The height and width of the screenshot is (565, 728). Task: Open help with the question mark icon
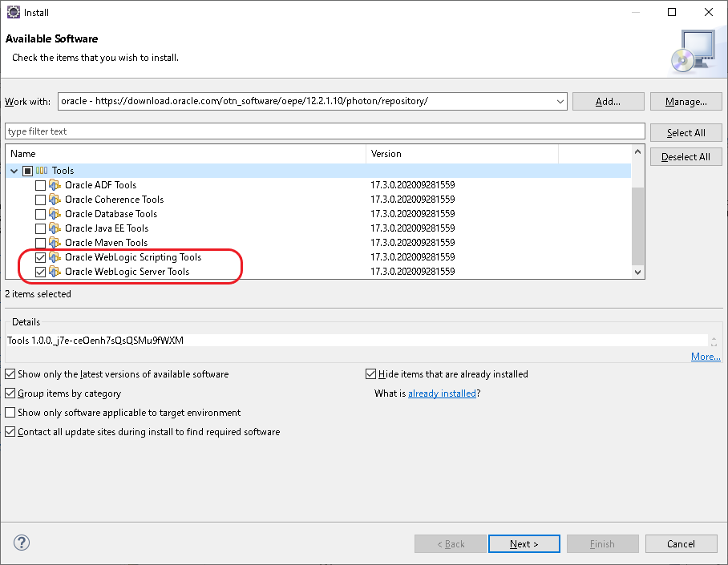[22, 543]
